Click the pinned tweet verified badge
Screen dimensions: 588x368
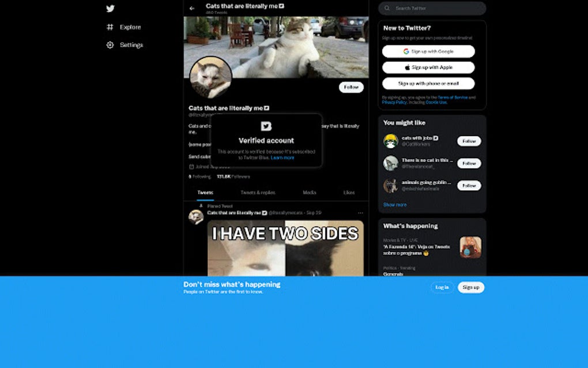pos(265,213)
